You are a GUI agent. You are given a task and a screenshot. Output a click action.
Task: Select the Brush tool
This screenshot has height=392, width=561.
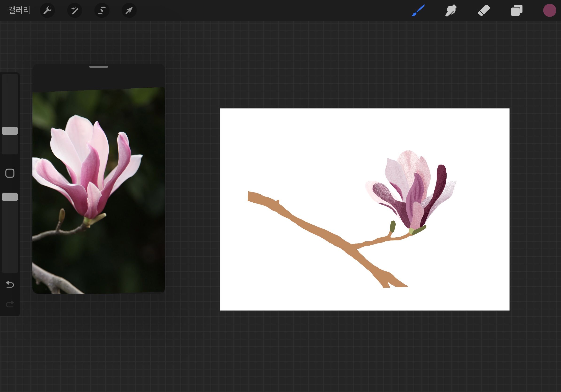(418, 11)
